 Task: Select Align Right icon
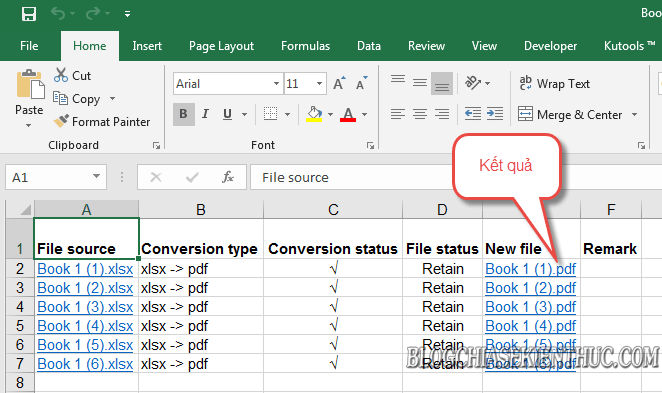pyautogui.click(x=442, y=114)
